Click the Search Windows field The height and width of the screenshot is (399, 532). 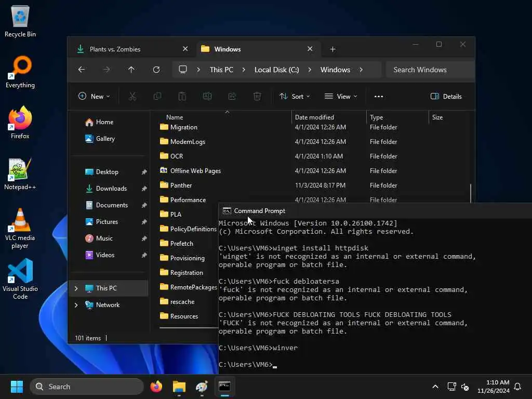430,70
